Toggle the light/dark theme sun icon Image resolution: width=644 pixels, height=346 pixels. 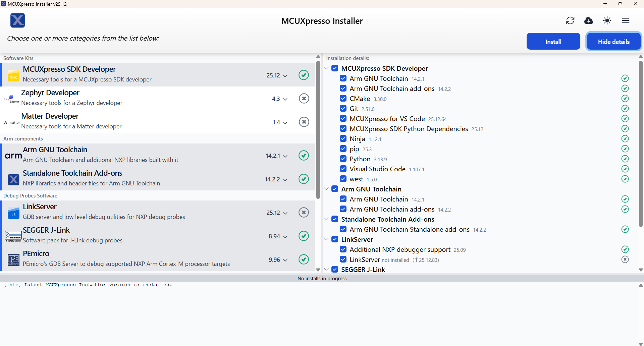click(x=607, y=20)
